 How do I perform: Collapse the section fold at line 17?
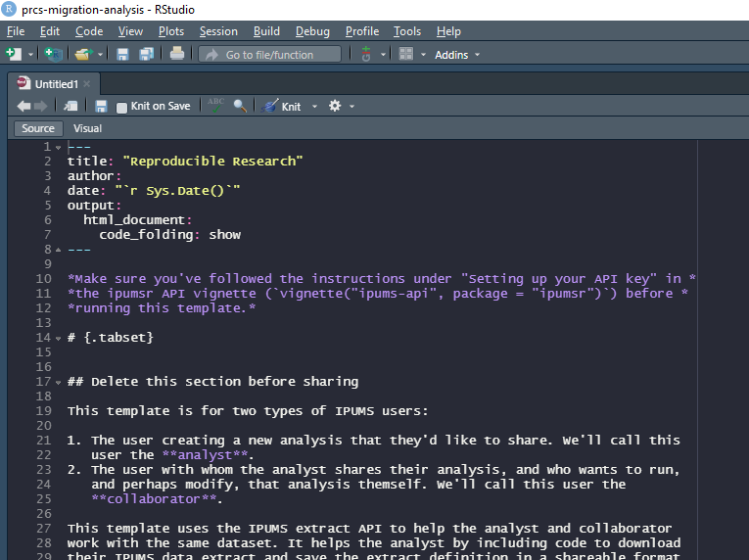59,382
